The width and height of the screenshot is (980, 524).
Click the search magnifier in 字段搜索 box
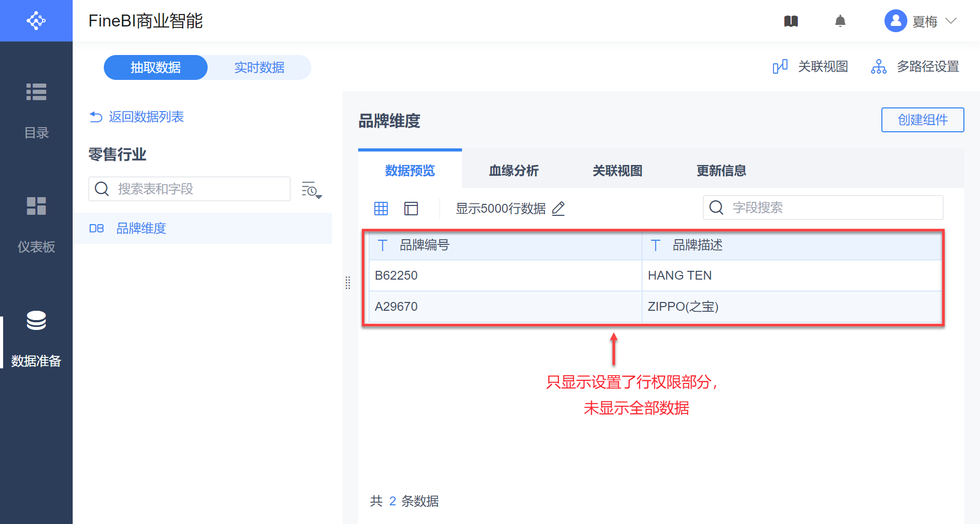(716, 208)
